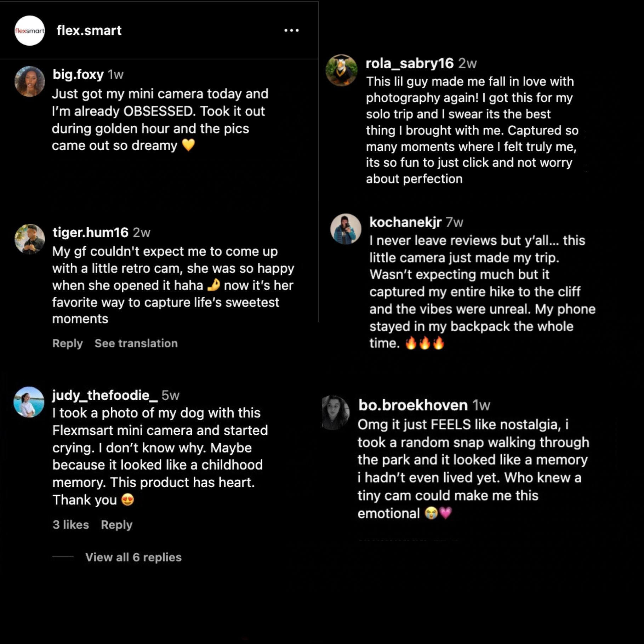
Task: Click the tiger.hum16 username
Action: point(90,232)
